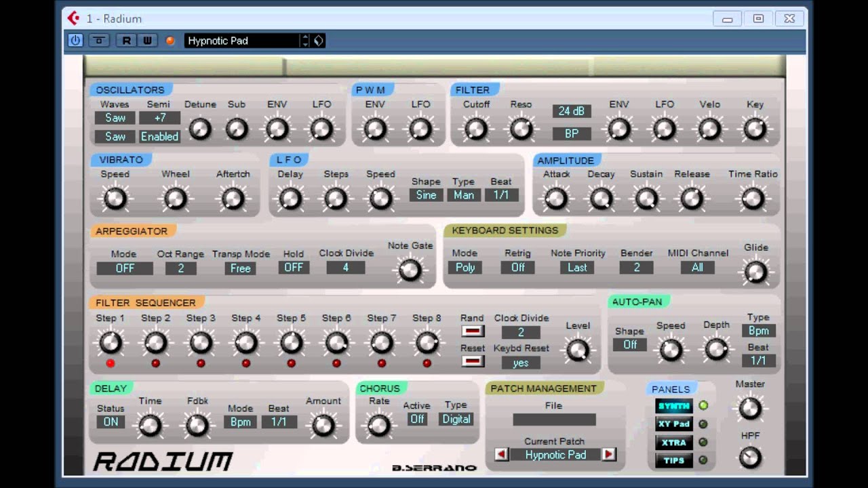Image resolution: width=868 pixels, height=488 pixels.
Task: Toggle Keybd Reset yes setting
Action: pyautogui.click(x=521, y=363)
